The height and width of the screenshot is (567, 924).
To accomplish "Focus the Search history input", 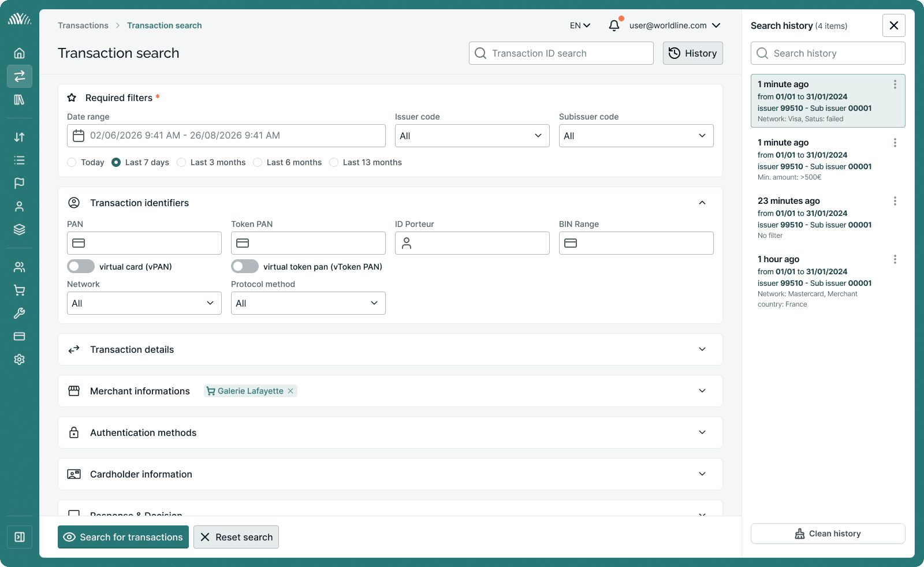I will click(x=828, y=53).
